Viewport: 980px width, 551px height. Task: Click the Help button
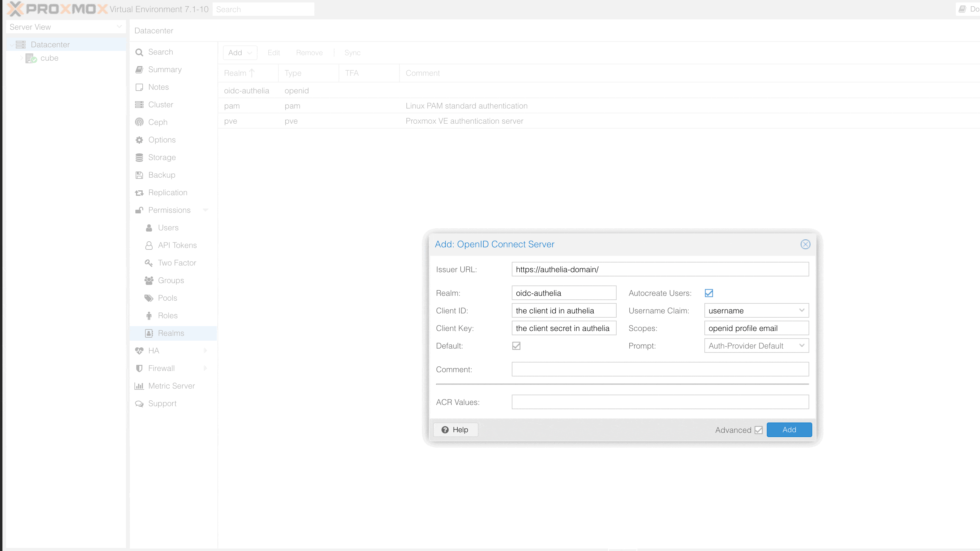coord(455,429)
